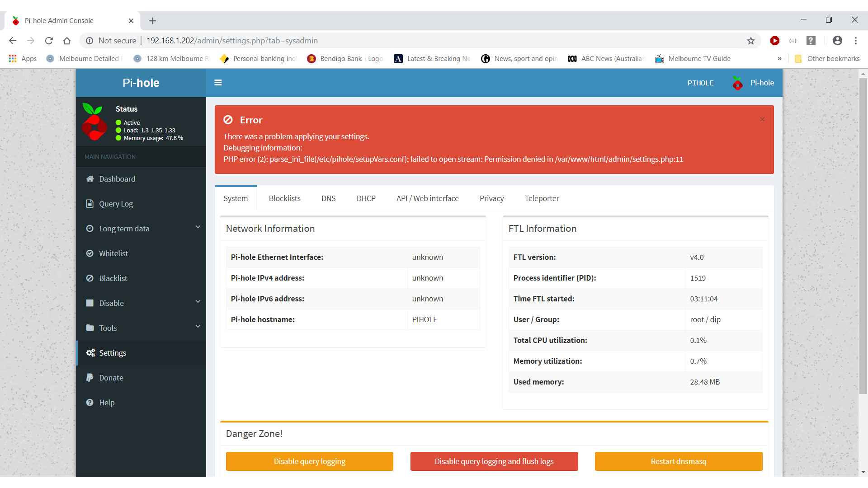Open Bendigo Bank bookmark

[345, 59]
